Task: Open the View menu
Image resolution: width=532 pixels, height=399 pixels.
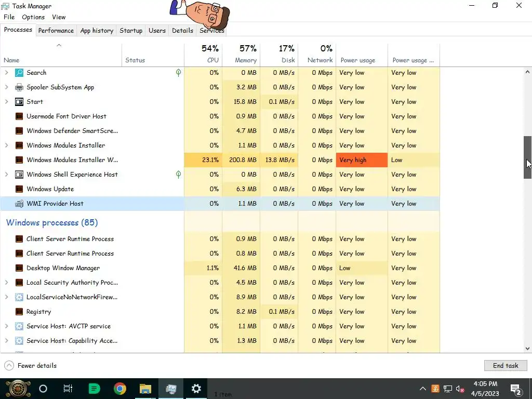Action: tap(59, 17)
